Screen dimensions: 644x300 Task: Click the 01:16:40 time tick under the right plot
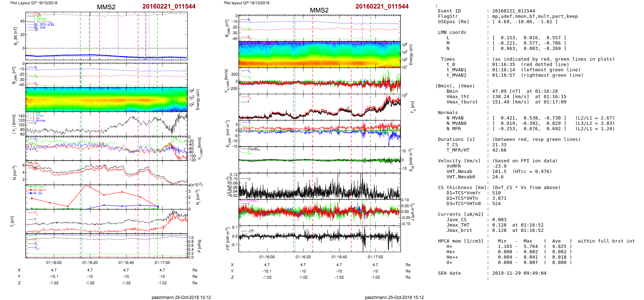[339, 257]
